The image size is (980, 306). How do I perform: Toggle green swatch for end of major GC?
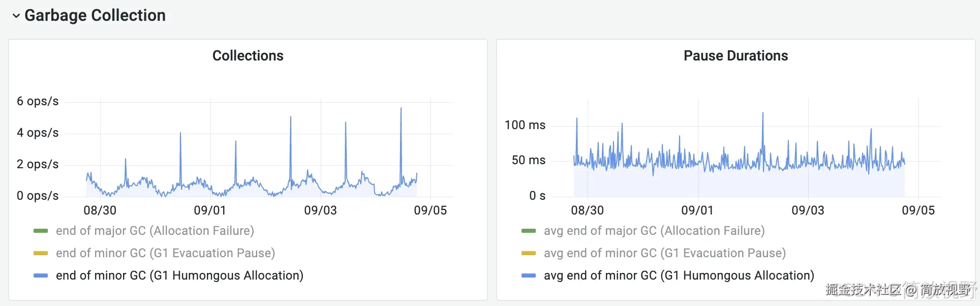pyautogui.click(x=41, y=231)
